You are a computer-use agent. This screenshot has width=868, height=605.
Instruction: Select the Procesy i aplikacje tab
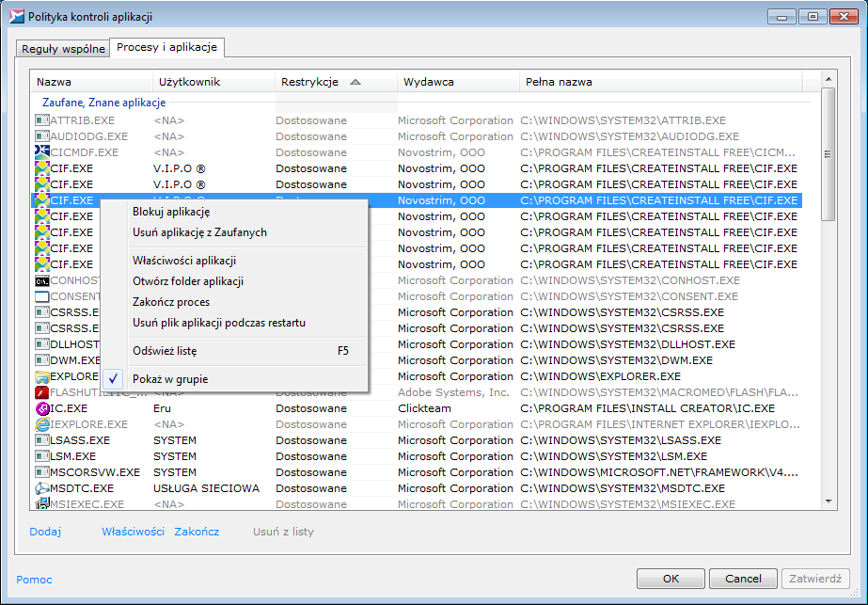pos(166,47)
